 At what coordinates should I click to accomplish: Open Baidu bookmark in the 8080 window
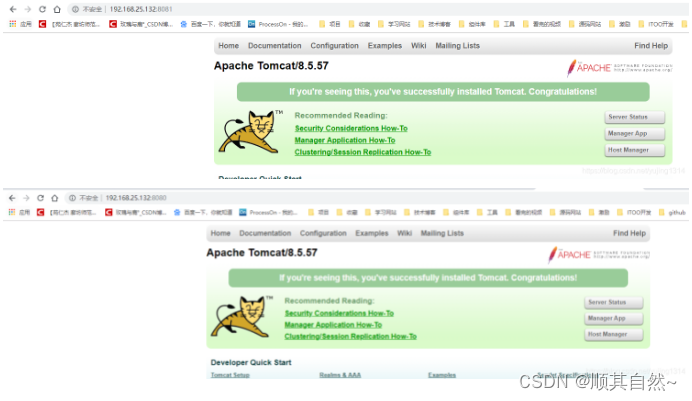(203, 212)
